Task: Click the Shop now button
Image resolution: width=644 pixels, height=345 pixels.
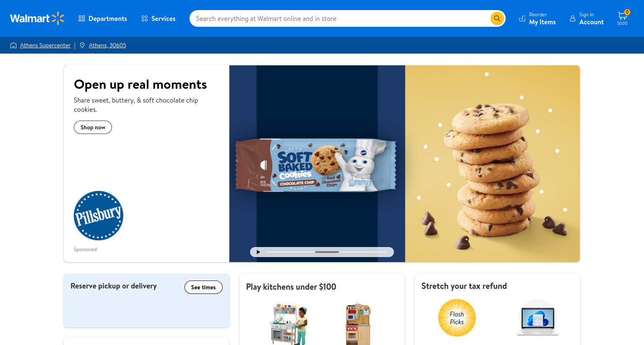Action: point(93,127)
